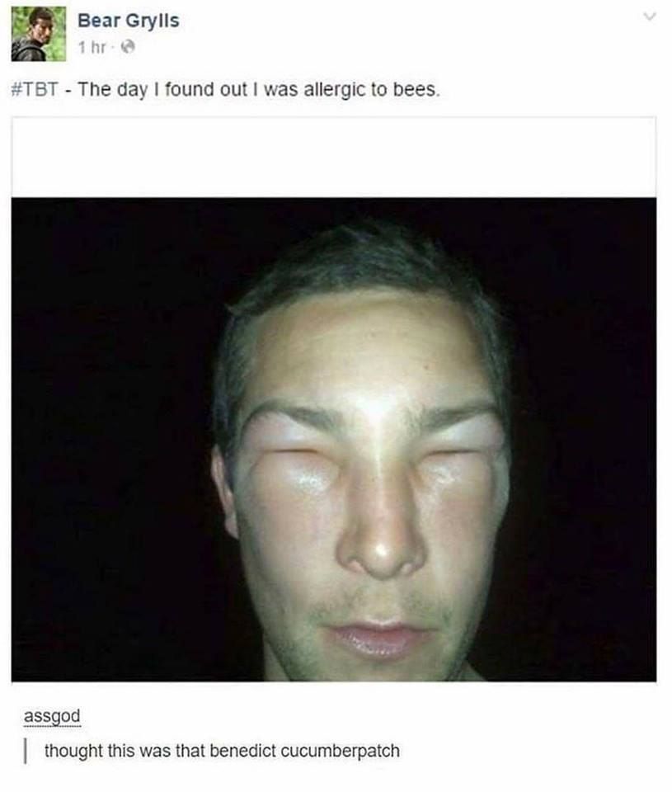Open the Bear Grylls profile picture
The height and width of the screenshot is (792, 672).
point(39,34)
